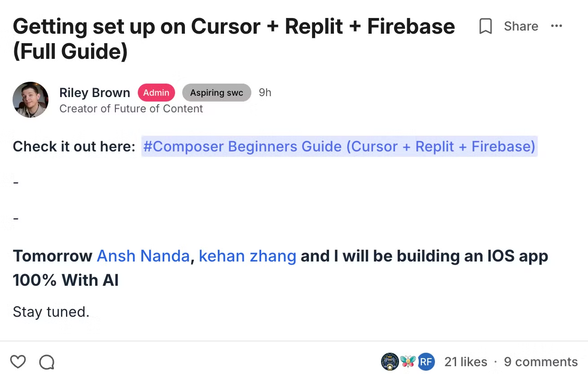Viewport: 588px width, 390px height.
Task: Click the speech bubble comment icon
Action: (47, 362)
